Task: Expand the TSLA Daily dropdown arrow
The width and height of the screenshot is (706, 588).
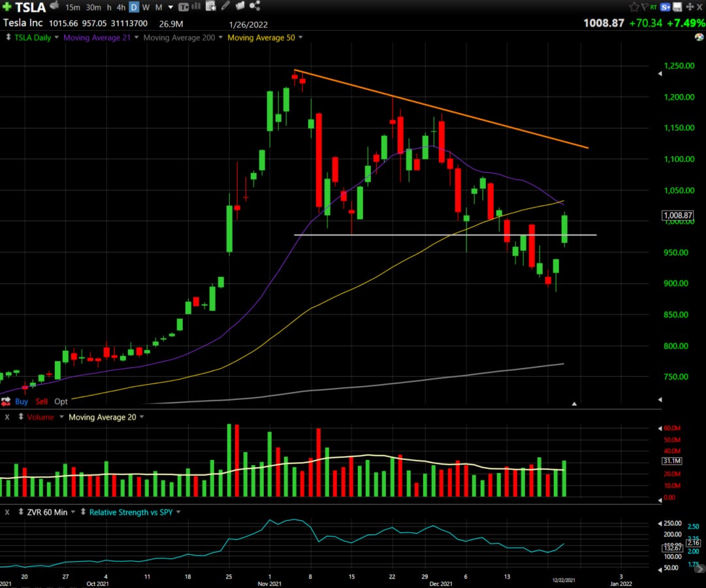Action: tap(56, 37)
